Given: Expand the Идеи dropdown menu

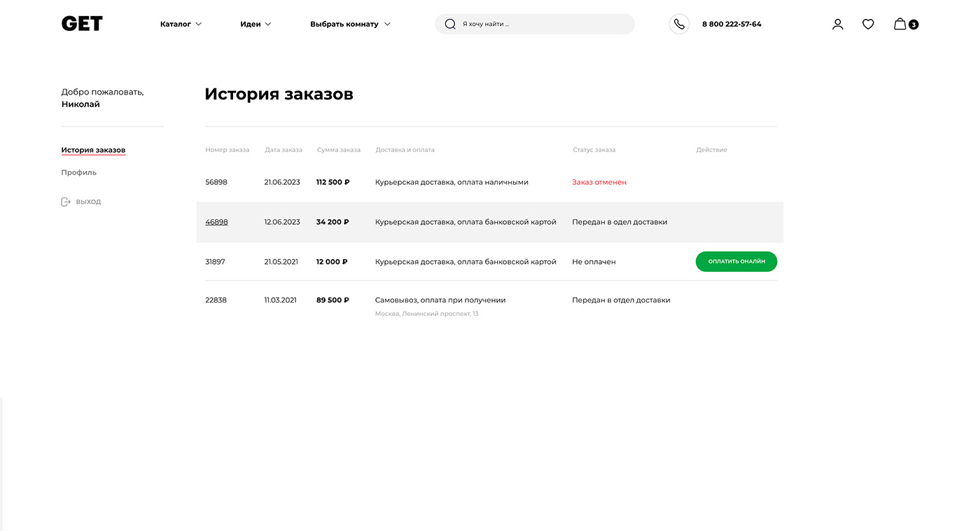Looking at the screenshot, I should coord(255,24).
